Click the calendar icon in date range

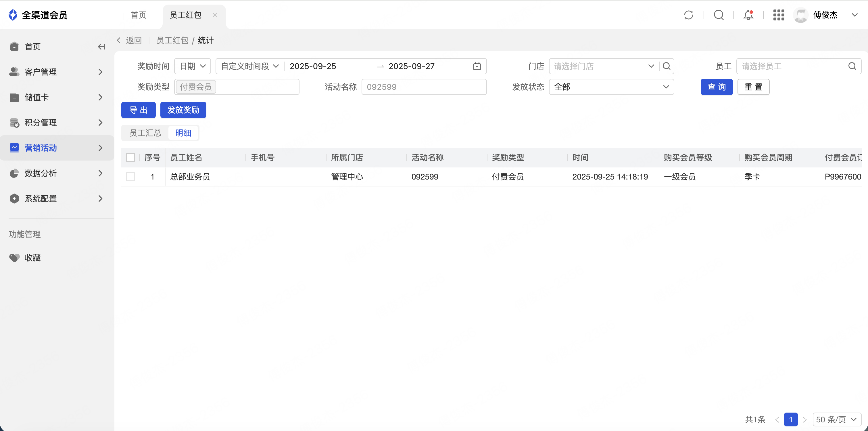click(477, 66)
